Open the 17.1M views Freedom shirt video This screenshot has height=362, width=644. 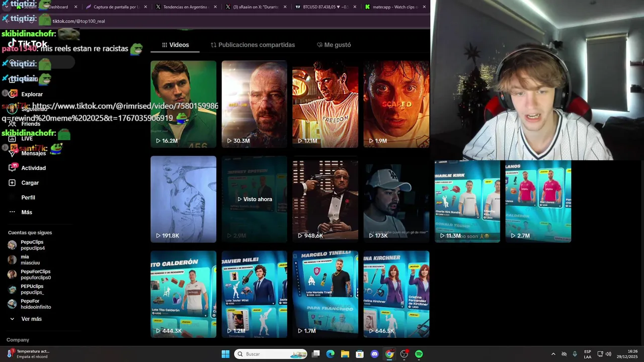click(325, 104)
